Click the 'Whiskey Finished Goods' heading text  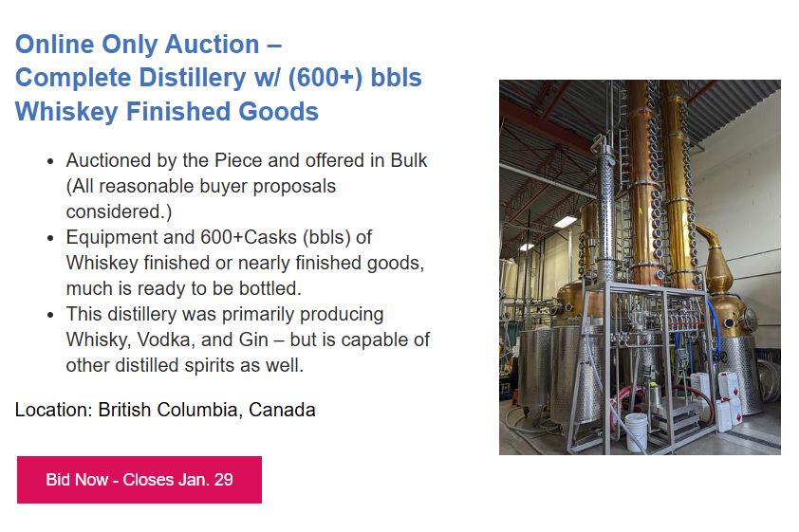click(167, 112)
